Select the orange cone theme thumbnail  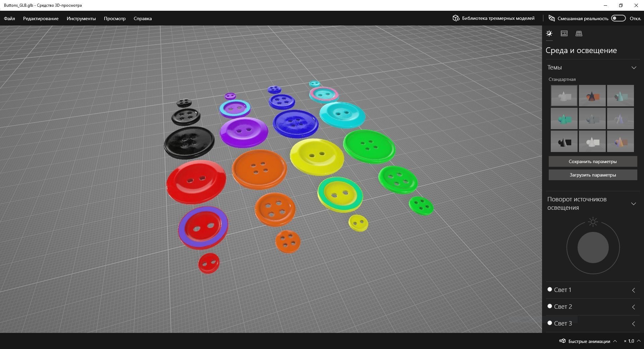click(x=592, y=96)
